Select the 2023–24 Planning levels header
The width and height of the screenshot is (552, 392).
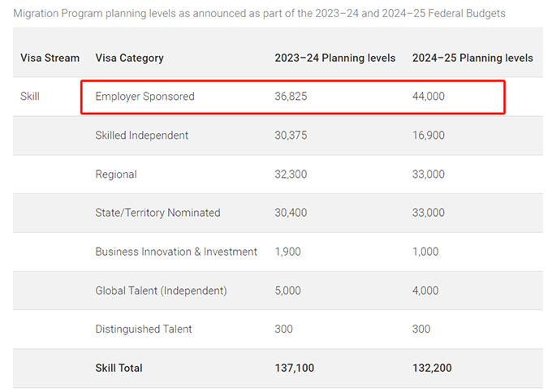pos(334,58)
